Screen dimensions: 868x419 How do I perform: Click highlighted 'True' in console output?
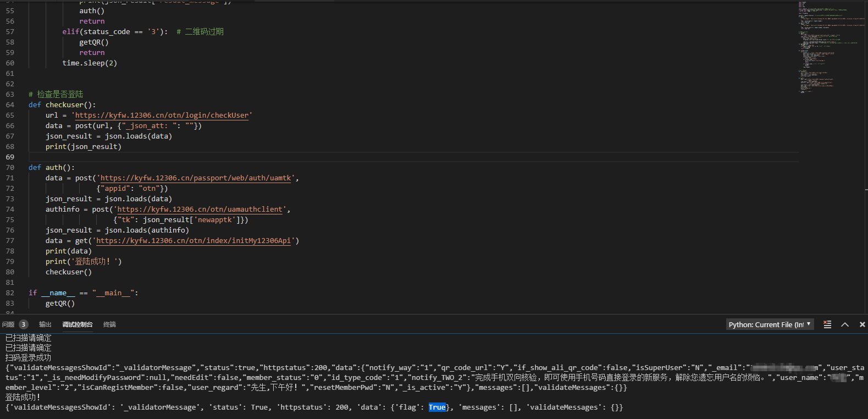[437, 407]
